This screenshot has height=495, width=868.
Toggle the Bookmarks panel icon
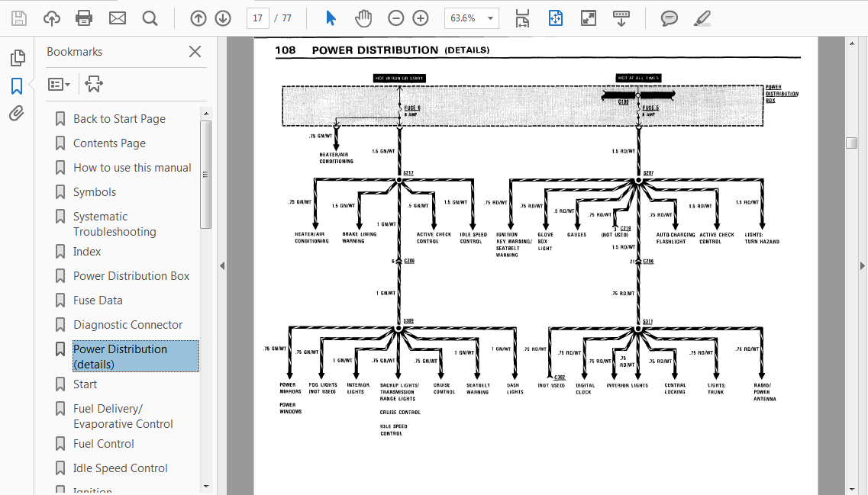[17, 85]
